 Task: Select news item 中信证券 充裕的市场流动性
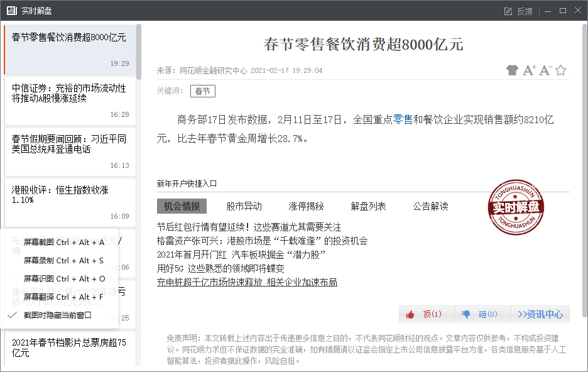click(70, 101)
